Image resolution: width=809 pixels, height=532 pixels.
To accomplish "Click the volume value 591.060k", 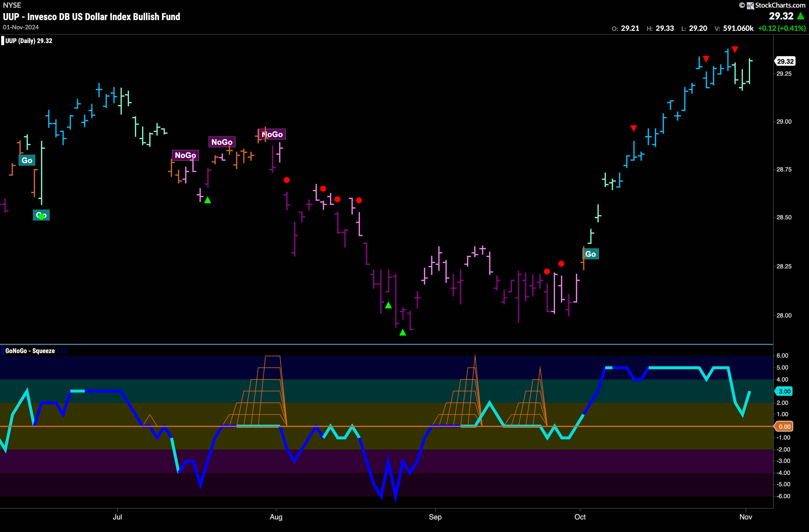I will click(738, 28).
